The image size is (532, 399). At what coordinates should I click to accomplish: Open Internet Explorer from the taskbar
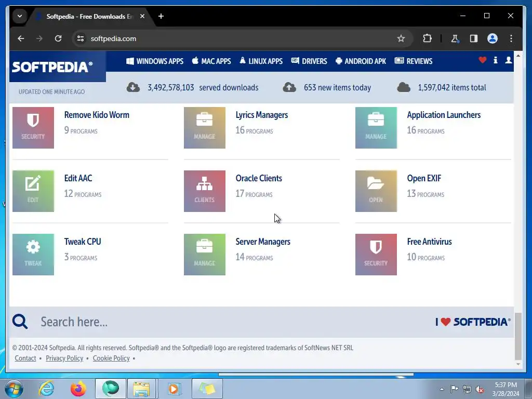(46, 389)
